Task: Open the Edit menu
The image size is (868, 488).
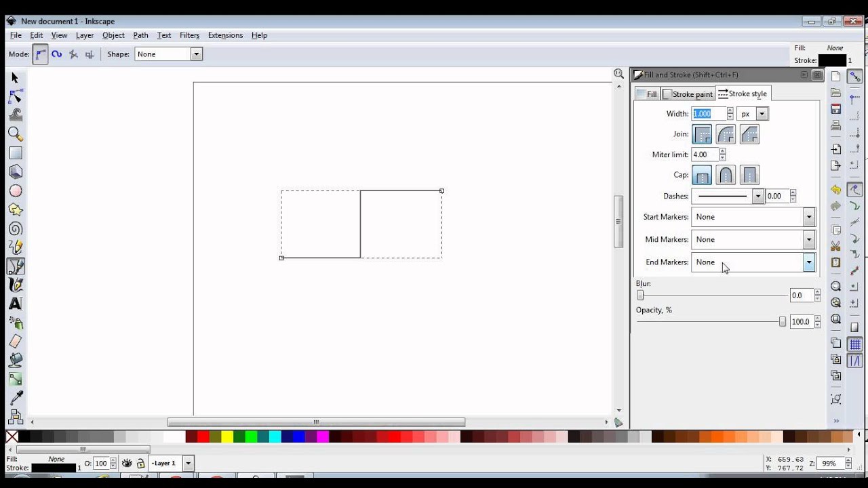Action: click(36, 35)
